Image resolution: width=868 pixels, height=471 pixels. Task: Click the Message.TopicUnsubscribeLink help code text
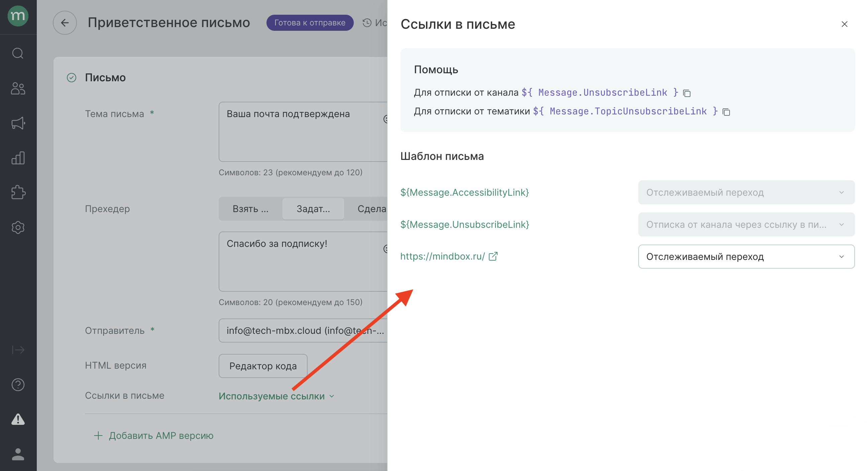click(625, 111)
